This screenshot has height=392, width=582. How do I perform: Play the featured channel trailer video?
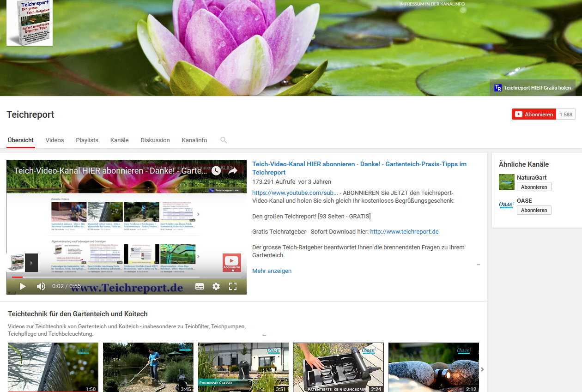point(22,286)
